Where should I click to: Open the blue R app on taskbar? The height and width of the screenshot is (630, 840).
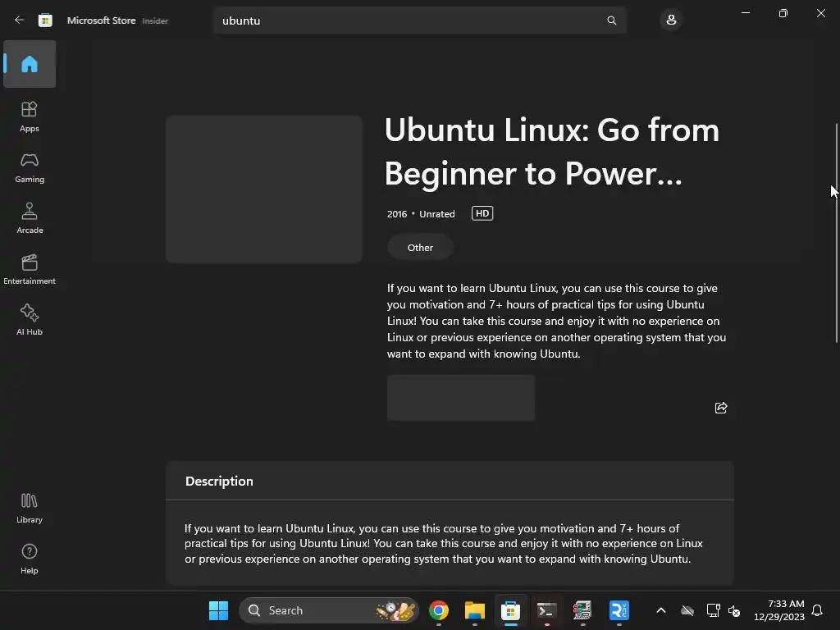tap(619, 610)
